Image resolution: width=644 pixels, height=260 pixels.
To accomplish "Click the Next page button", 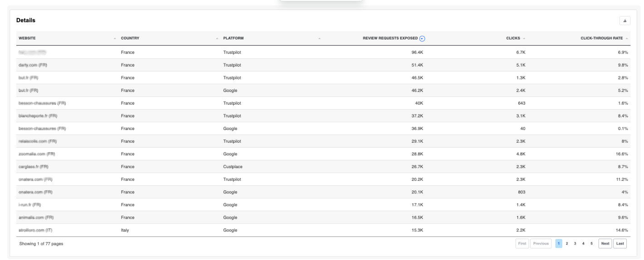I will (605, 244).
